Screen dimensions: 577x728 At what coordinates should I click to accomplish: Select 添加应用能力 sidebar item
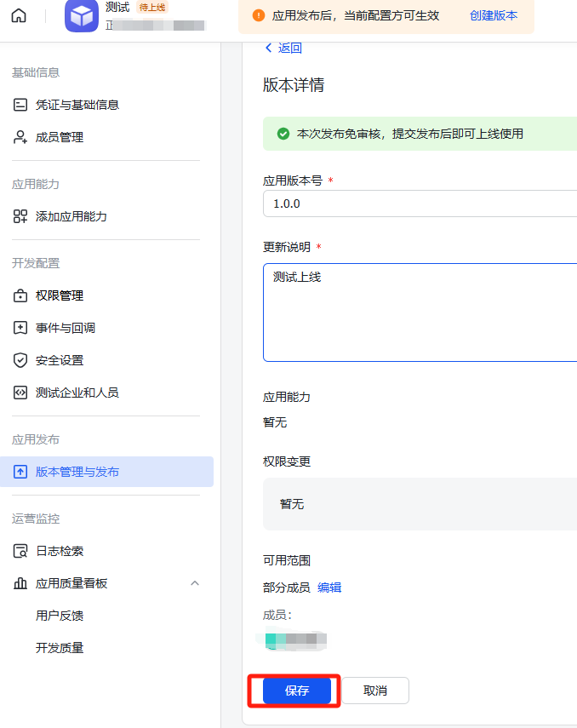[x=71, y=216]
